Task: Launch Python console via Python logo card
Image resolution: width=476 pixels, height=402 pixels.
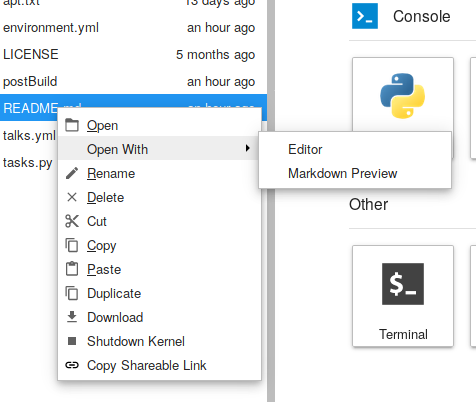Action: [x=403, y=96]
